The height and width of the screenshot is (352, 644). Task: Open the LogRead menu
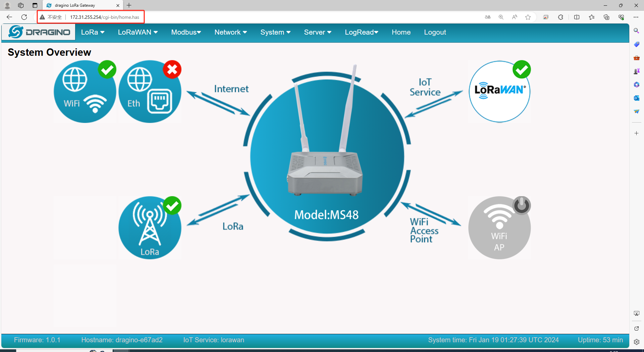coord(362,32)
